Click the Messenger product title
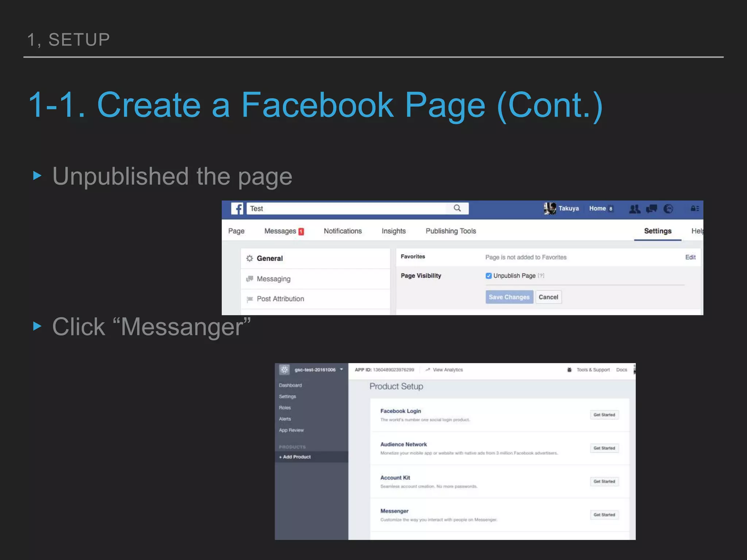Image resolution: width=747 pixels, height=560 pixels. [394, 511]
